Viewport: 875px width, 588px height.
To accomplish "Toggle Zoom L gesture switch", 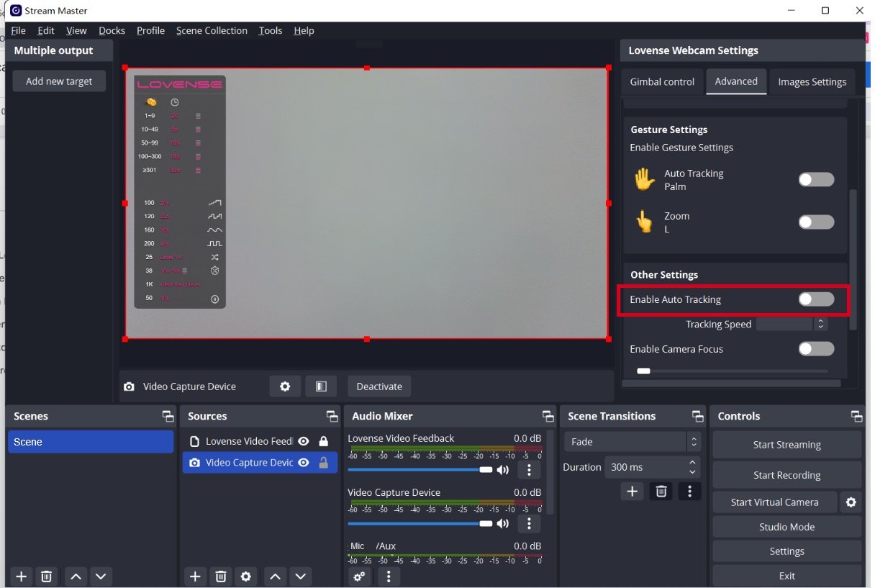I will (x=816, y=222).
